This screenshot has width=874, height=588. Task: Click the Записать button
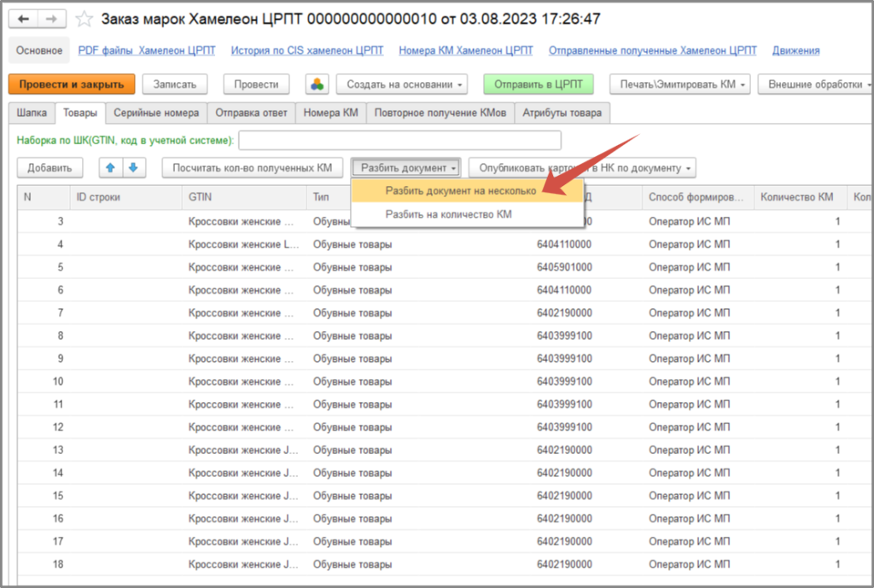(175, 84)
